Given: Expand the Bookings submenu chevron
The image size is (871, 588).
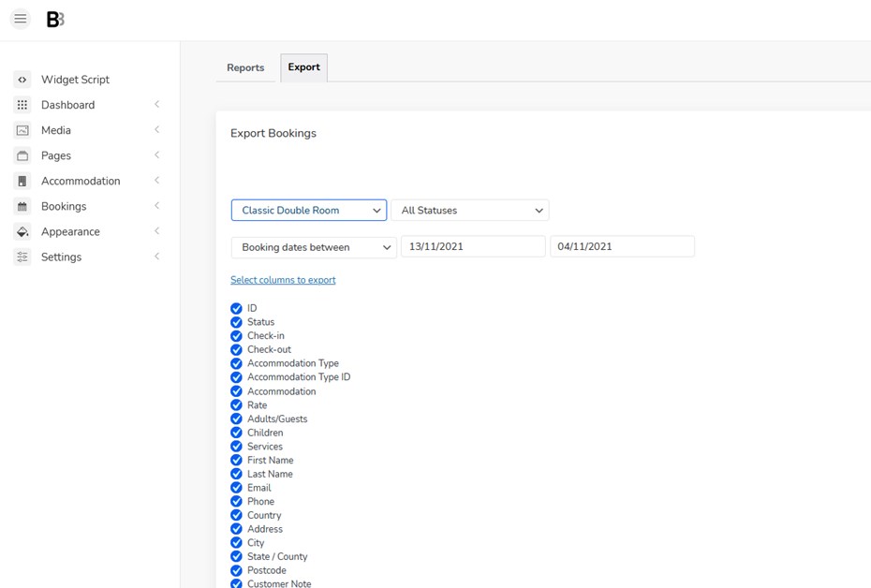Looking at the screenshot, I should tap(157, 205).
